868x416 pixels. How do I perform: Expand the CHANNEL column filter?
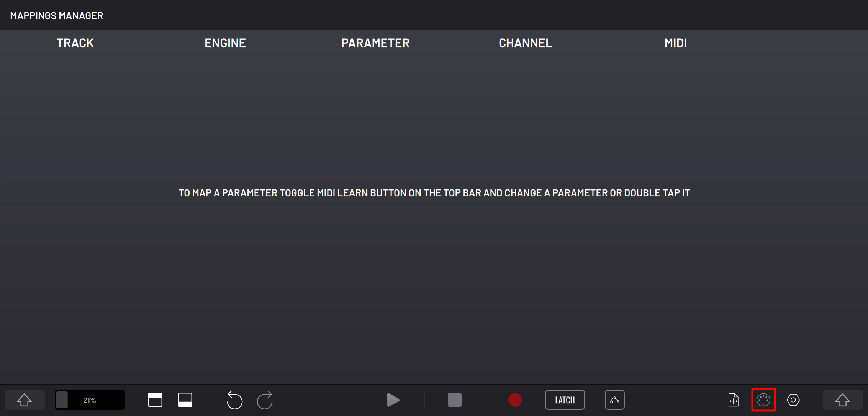tap(525, 43)
